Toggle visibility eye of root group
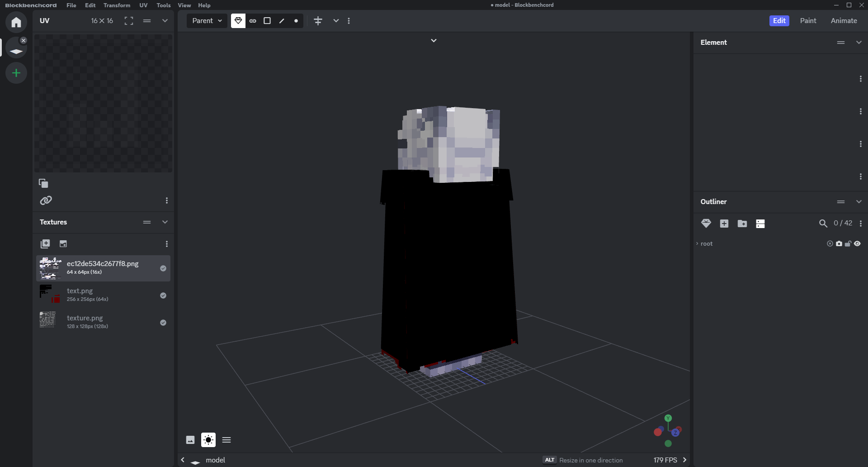868x467 pixels. tap(857, 244)
